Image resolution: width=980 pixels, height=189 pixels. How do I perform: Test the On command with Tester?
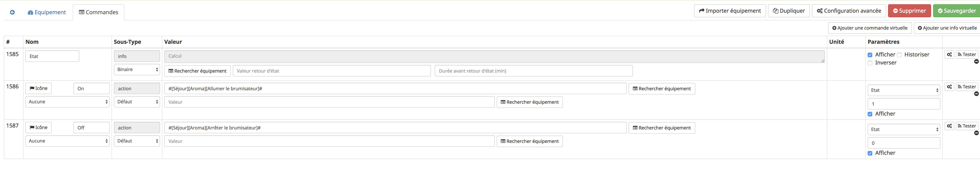[967, 87]
